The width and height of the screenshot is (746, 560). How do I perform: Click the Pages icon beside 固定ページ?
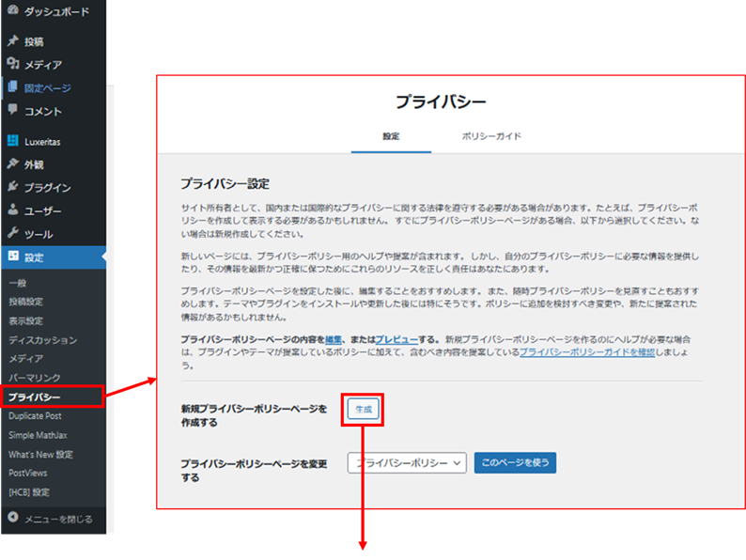[12, 88]
